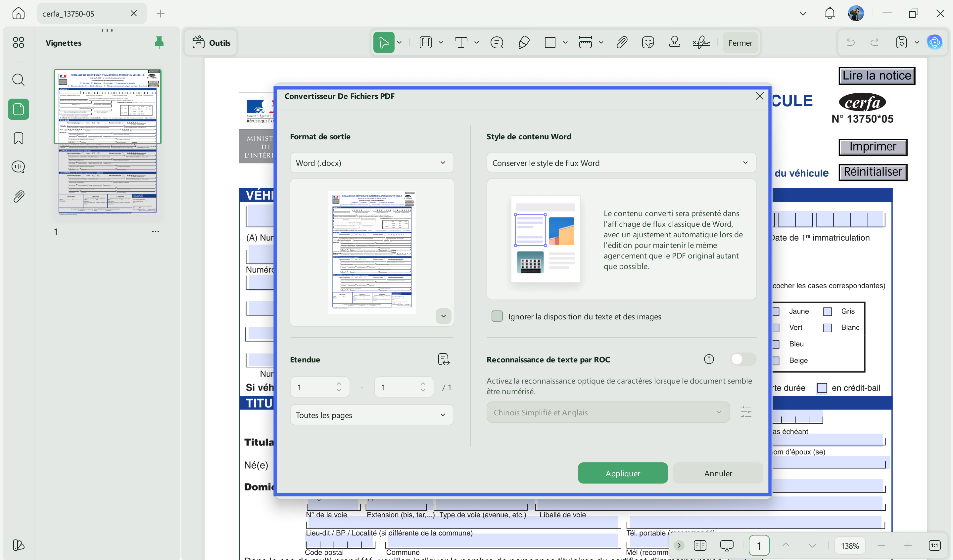Attach a file with paperclip tool
Image resolution: width=953 pixels, height=560 pixels.
pos(621,42)
